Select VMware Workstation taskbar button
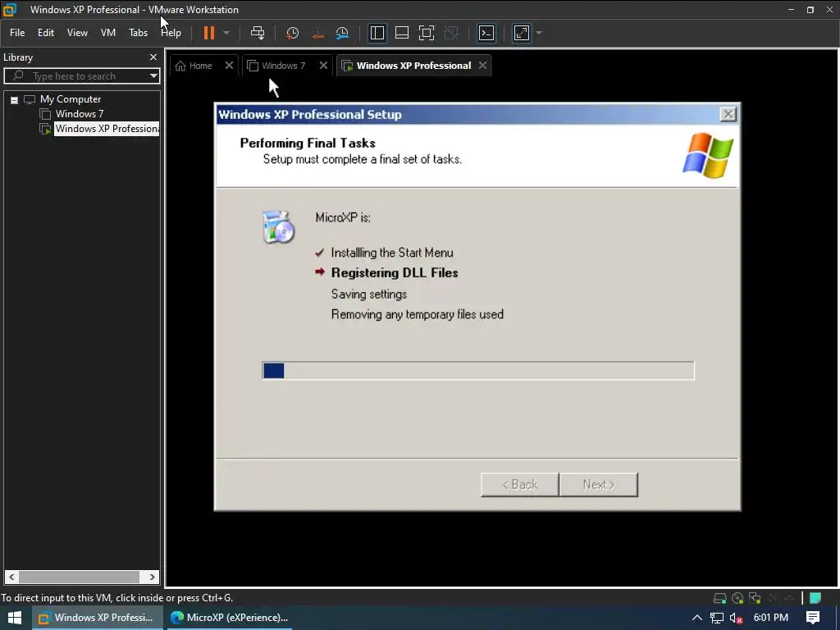 click(x=97, y=618)
